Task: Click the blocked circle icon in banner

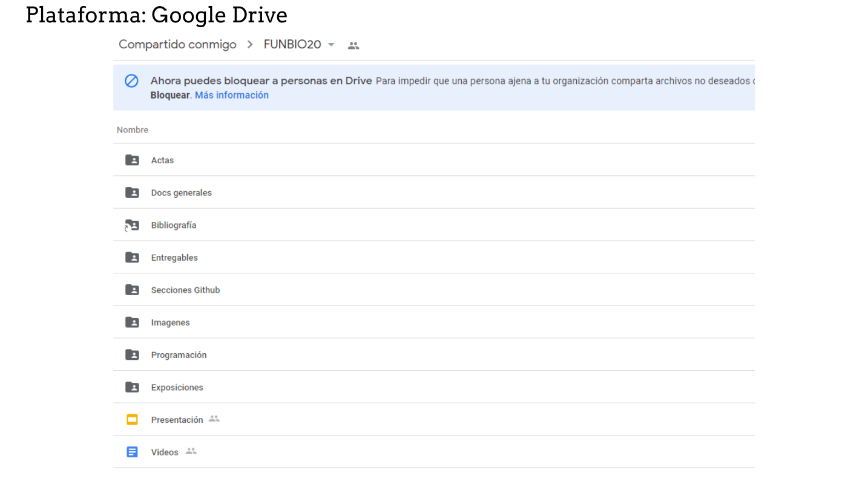Action: pyautogui.click(x=131, y=81)
